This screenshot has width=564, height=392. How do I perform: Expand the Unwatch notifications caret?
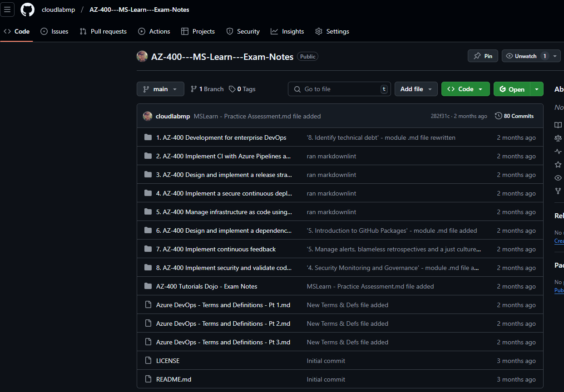[x=555, y=56]
